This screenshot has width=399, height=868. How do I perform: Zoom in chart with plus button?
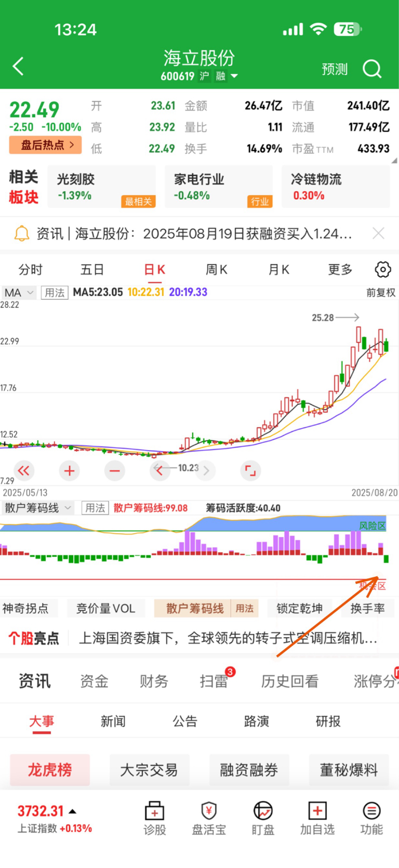pyautogui.click(x=69, y=471)
